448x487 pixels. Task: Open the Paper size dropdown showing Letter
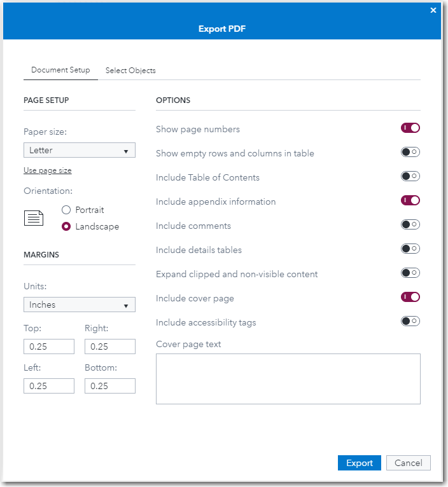[80, 150]
